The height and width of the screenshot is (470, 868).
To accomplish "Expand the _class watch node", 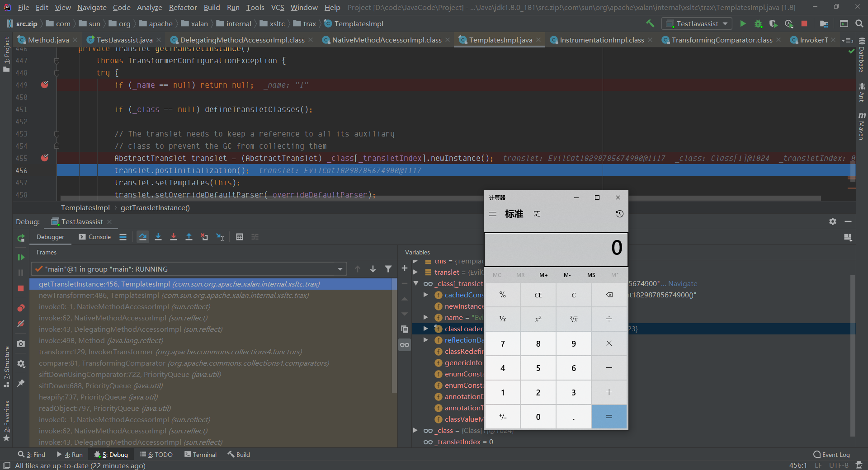I will click(415, 430).
